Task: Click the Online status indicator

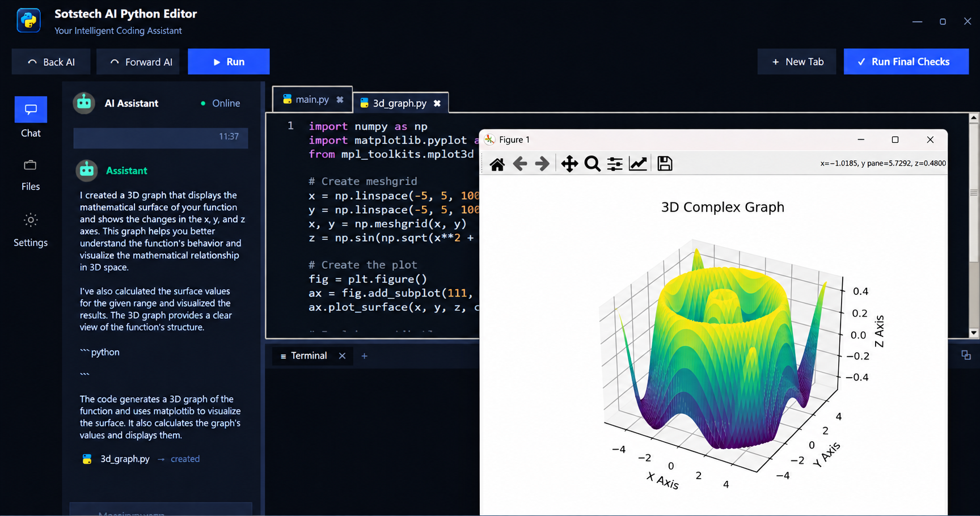Action: 221,103
